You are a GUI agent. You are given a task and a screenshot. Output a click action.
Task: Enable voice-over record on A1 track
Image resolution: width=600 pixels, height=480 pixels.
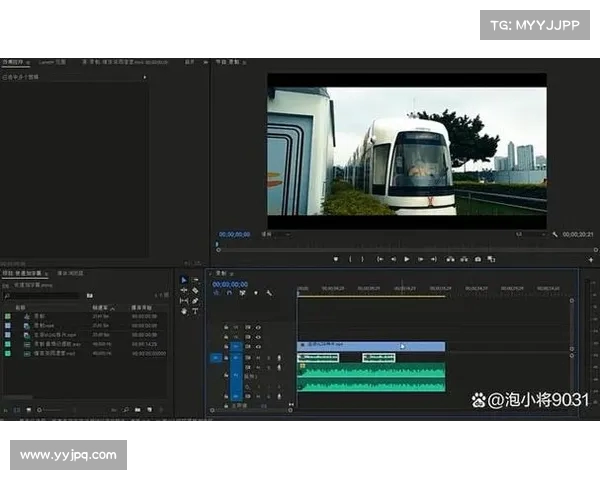tap(279, 358)
